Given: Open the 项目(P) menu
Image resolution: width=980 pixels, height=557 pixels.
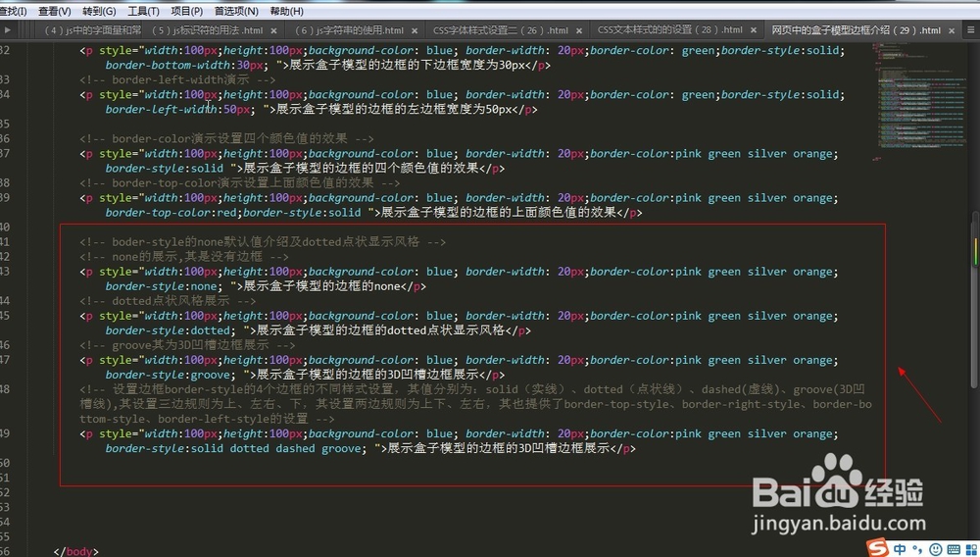Looking at the screenshot, I should pyautogui.click(x=187, y=11).
